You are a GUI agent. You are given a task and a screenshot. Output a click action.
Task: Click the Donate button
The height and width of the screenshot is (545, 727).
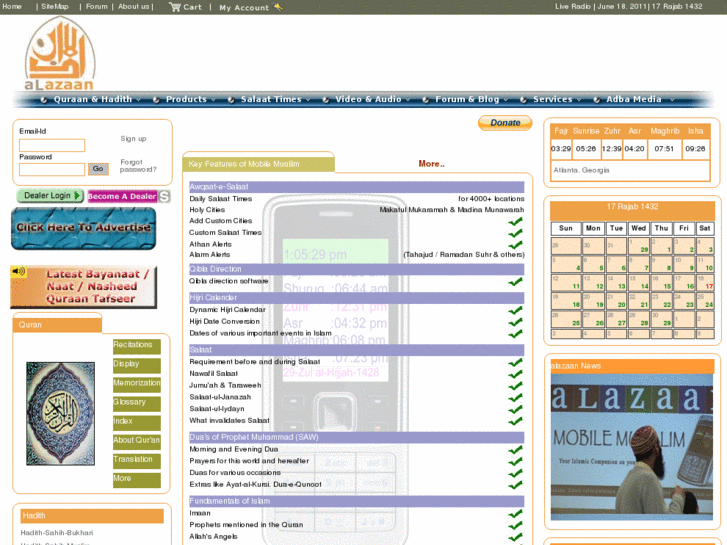pyautogui.click(x=505, y=123)
